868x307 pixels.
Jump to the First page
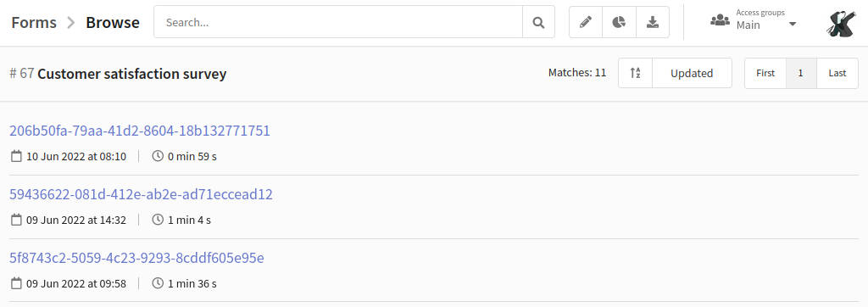point(765,73)
